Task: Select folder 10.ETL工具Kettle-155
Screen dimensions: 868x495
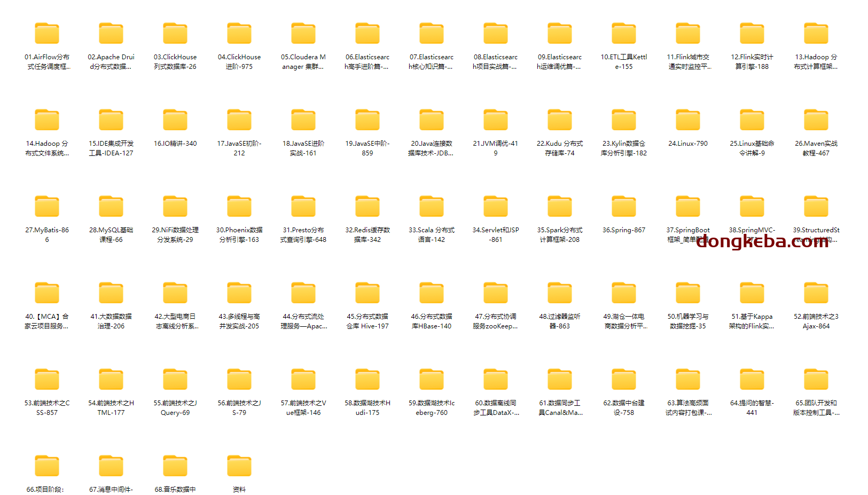Action: 624,33
